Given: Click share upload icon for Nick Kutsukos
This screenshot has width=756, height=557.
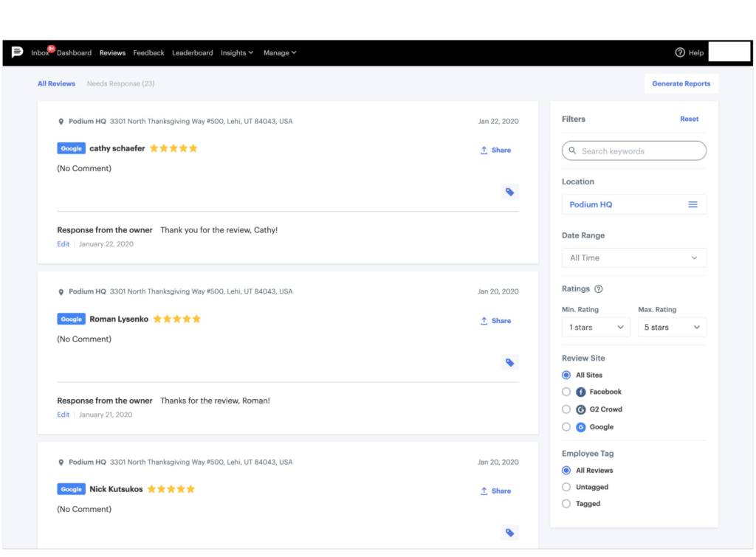Looking at the screenshot, I should 484,491.
